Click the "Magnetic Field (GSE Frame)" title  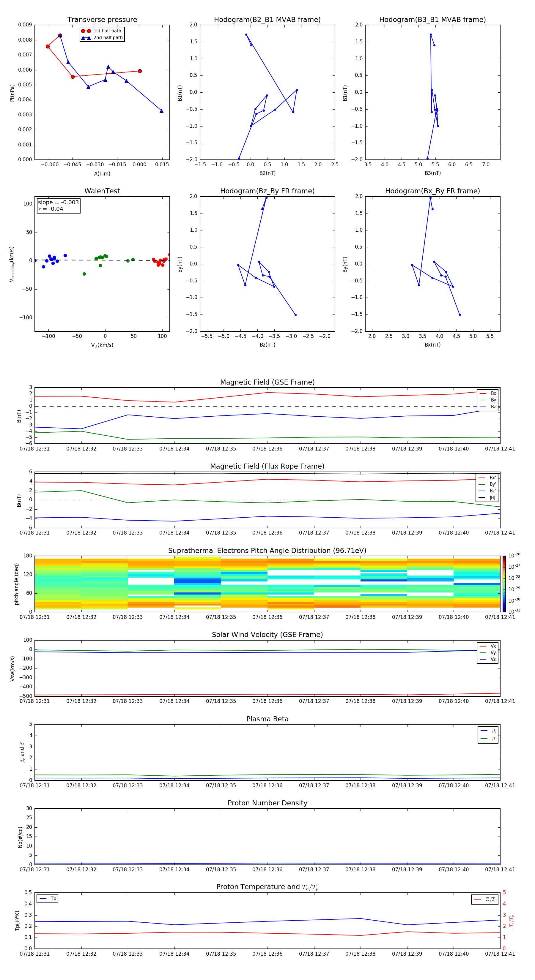click(x=267, y=382)
